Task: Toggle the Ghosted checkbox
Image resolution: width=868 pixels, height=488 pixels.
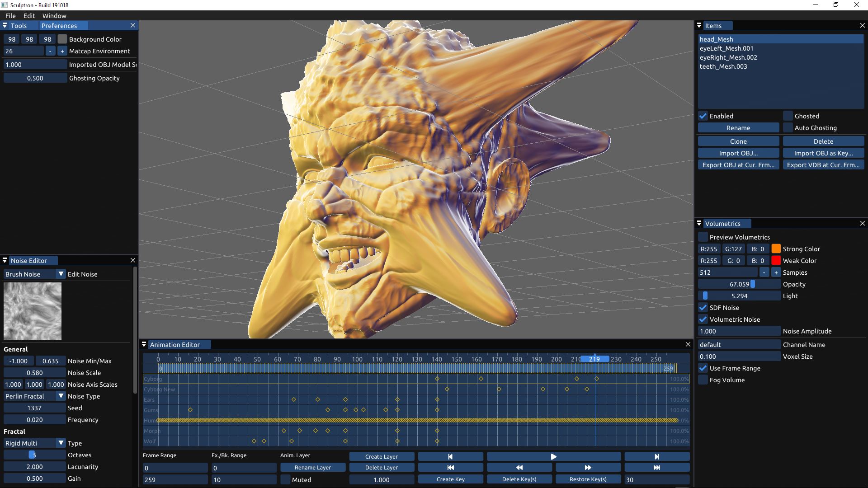Action: 788,116
